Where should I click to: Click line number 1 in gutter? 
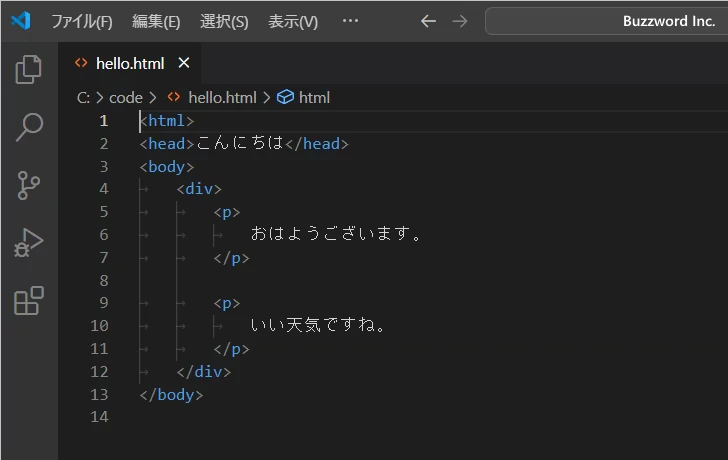[104, 121]
